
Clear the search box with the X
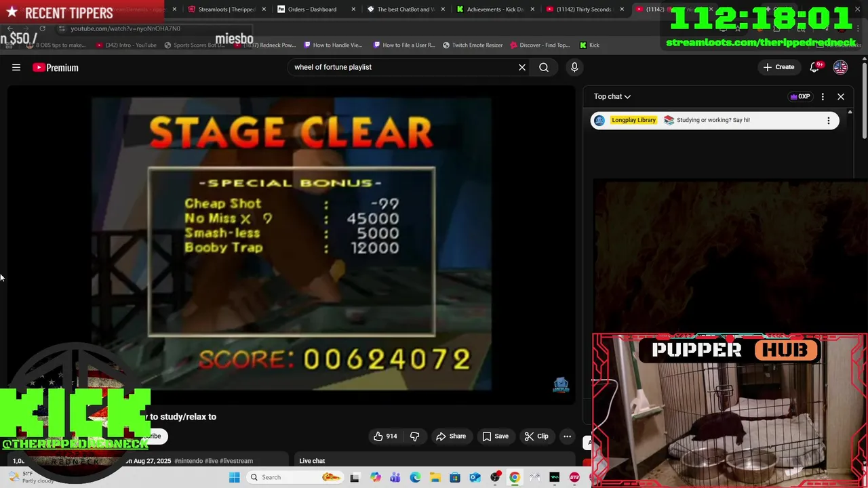(522, 67)
